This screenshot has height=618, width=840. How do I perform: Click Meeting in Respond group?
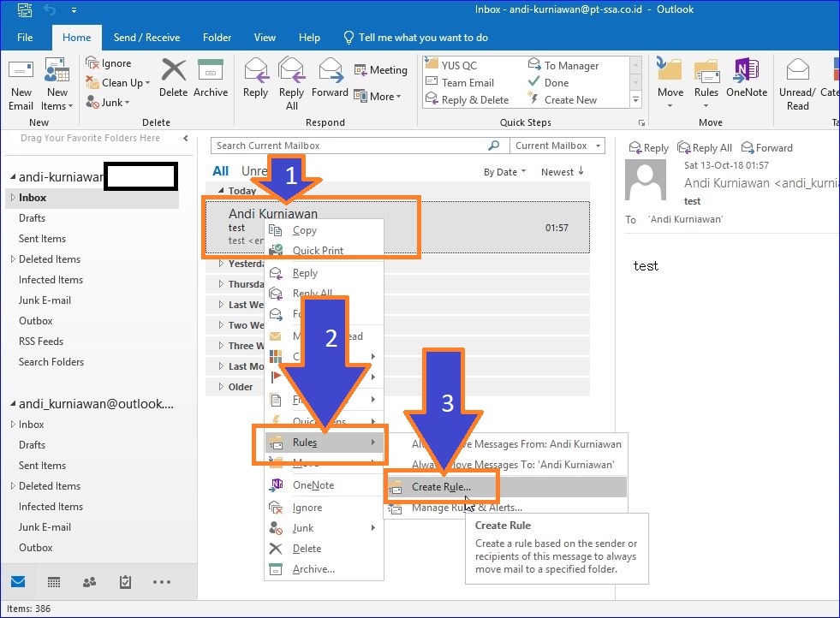(x=381, y=70)
